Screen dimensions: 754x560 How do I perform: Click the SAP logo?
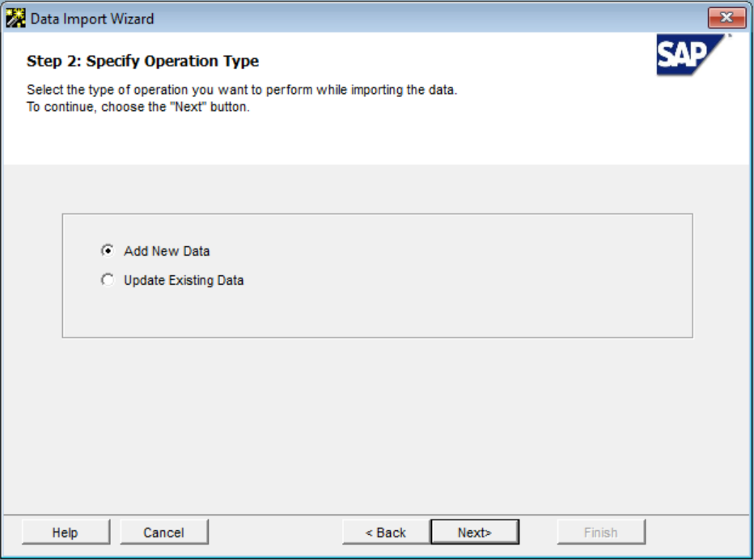click(690, 54)
